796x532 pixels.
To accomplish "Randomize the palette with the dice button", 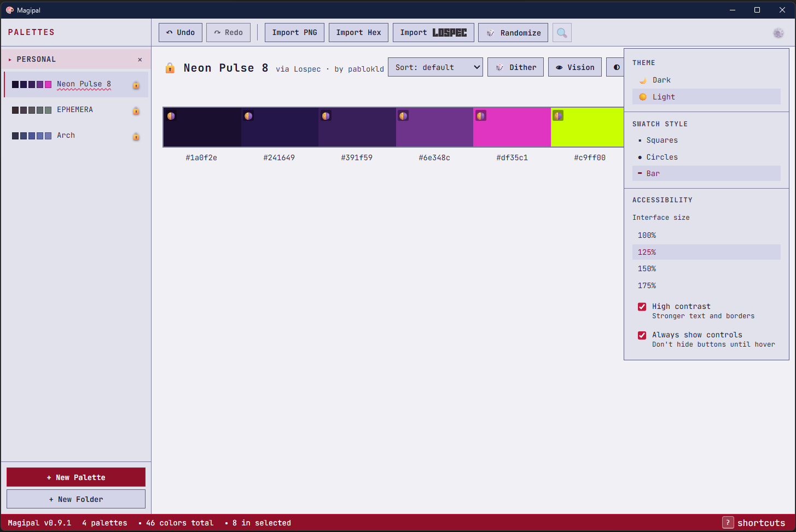I will point(513,33).
